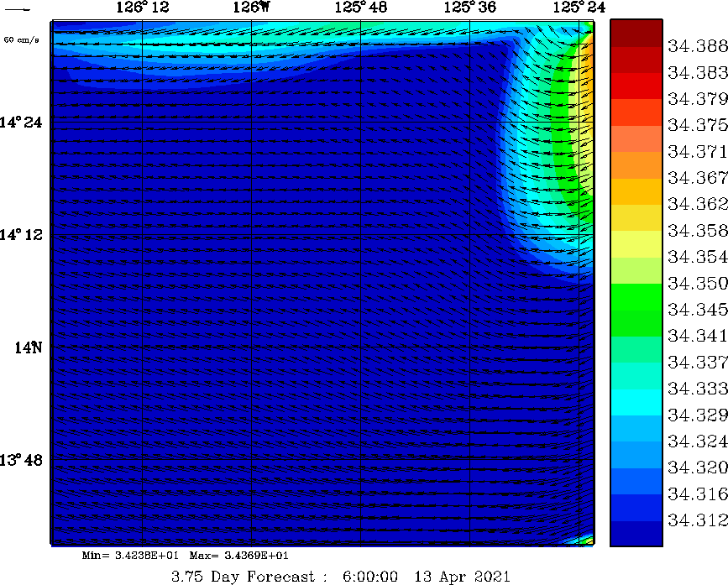The image size is (728, 585).
Task: Click the 34.312 colorbar label
Action: pos(698,520)
